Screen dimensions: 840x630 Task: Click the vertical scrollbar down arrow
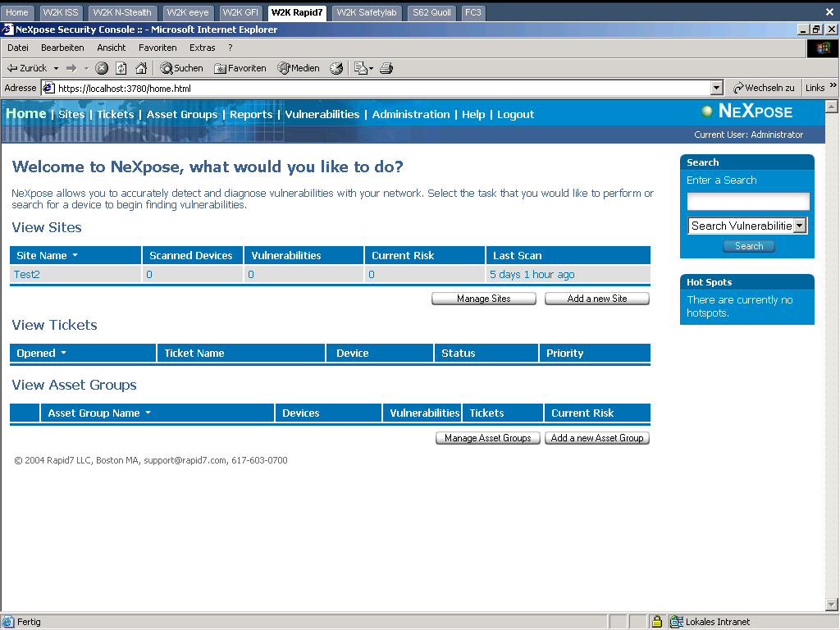point(832,605)
